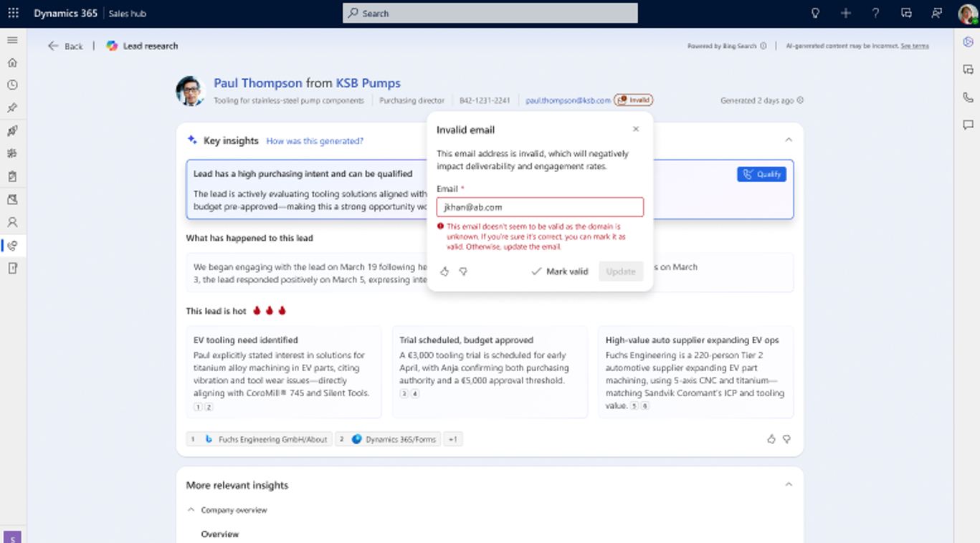The width and height of the screenshot is (980, 543).
Task: Select the highlighted leads icon in sidebar
Action: (12, 246)
